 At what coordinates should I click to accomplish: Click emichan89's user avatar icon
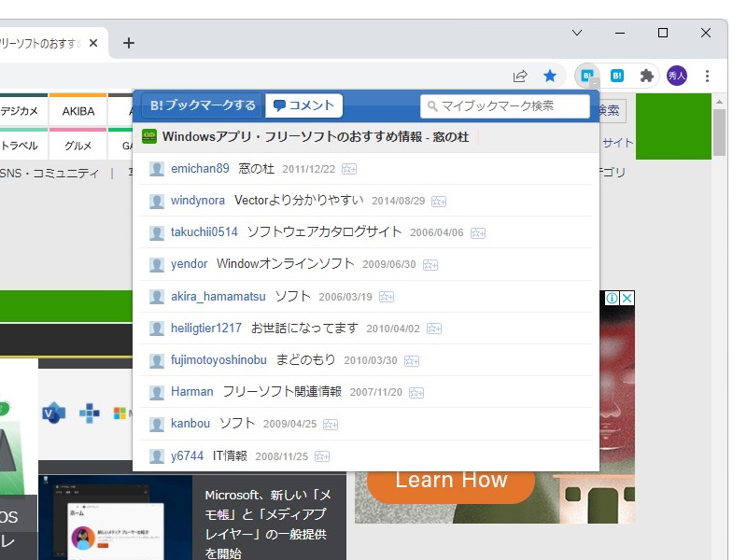pos(156,169)
